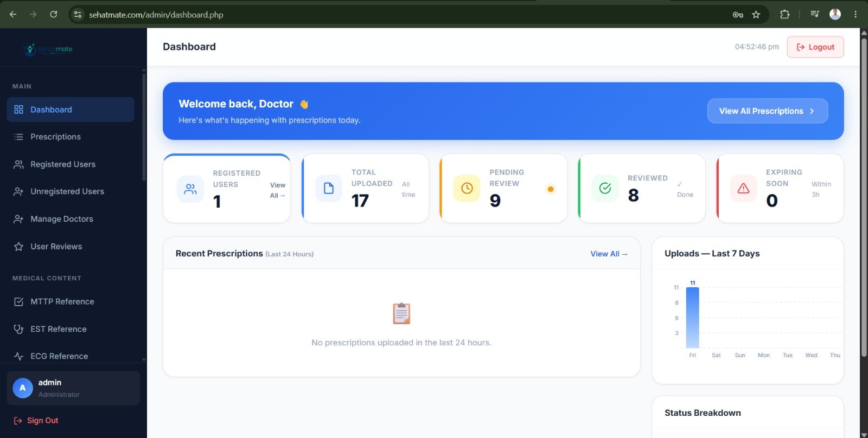Click the "Uploads — Last 7 Days" heading

pos(712,254)
